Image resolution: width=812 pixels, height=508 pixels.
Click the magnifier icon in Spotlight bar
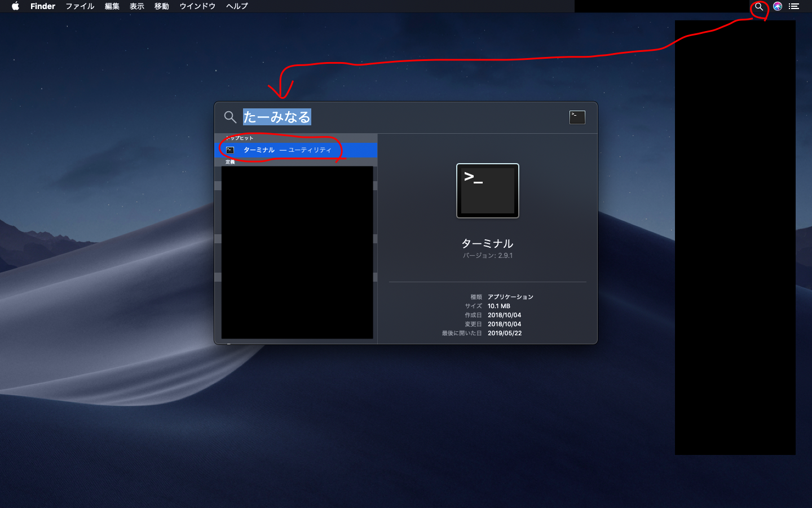[x=230, y=117]
